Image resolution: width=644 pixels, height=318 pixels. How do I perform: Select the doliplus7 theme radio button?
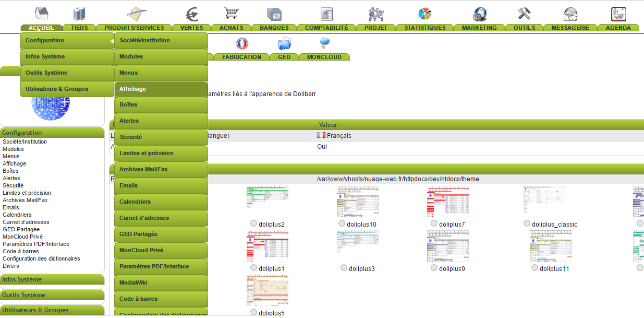tap(434, 223)
